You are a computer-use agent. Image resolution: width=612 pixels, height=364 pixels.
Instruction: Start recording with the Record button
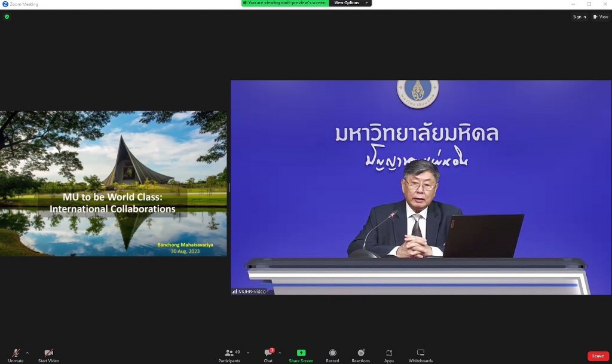click(x=332, y=353)
